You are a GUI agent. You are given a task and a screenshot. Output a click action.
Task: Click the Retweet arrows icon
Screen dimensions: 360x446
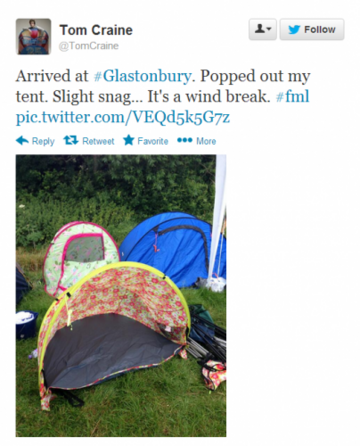[71, 140]
